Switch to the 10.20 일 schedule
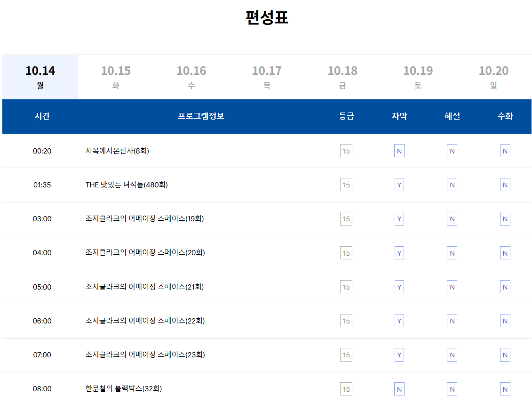Image resolution: width=532 pixels, height=403 pixels. 493,77
